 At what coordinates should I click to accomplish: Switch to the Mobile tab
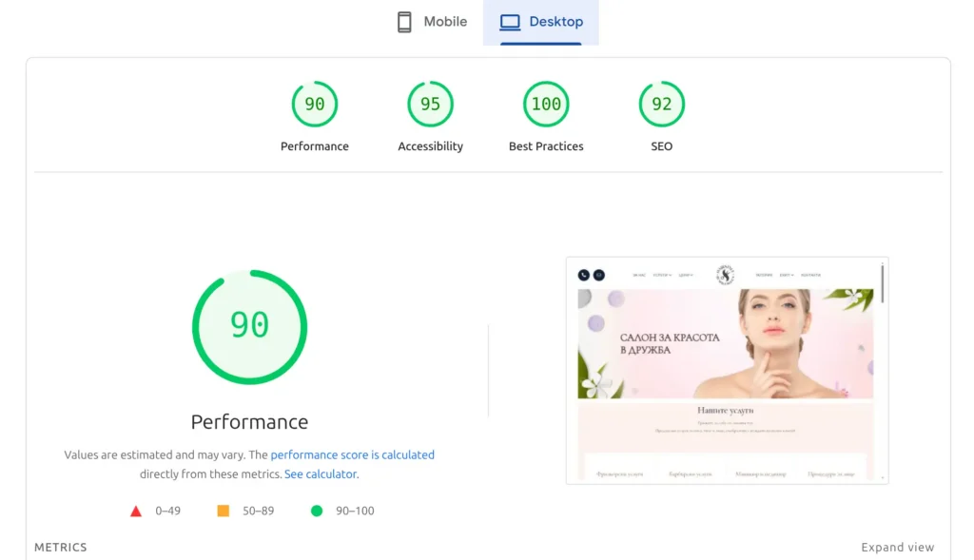[432, 22]
